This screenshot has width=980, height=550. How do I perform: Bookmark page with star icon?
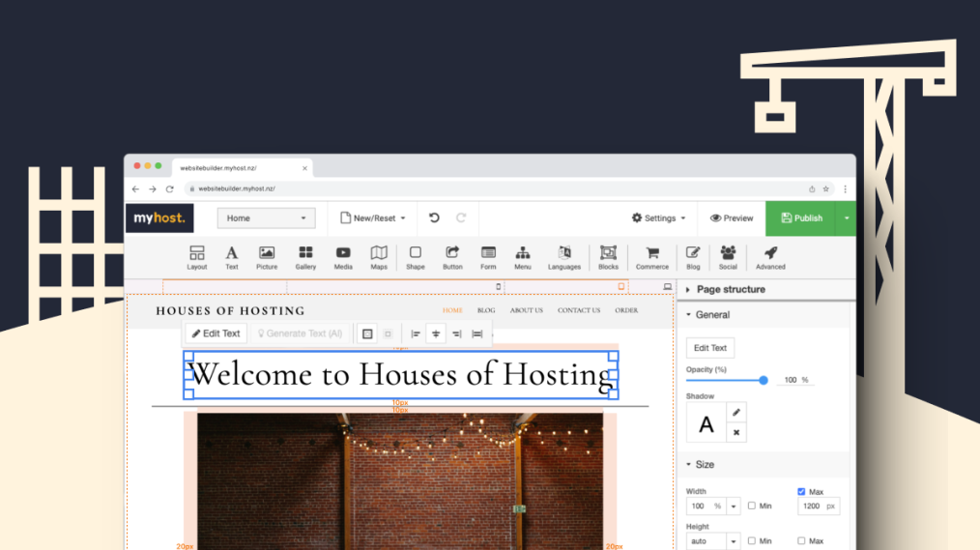point(825,188)
